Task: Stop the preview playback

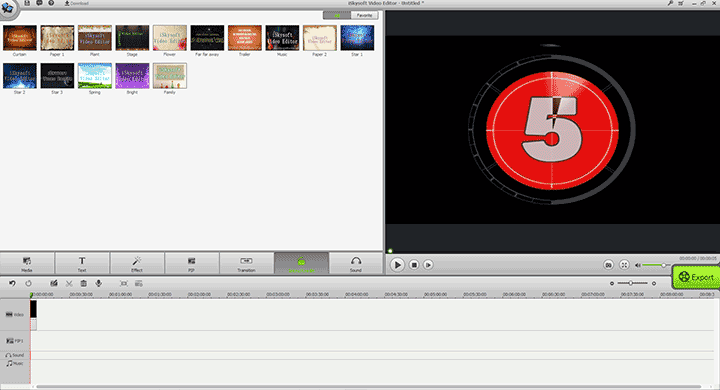Action: 414,265
